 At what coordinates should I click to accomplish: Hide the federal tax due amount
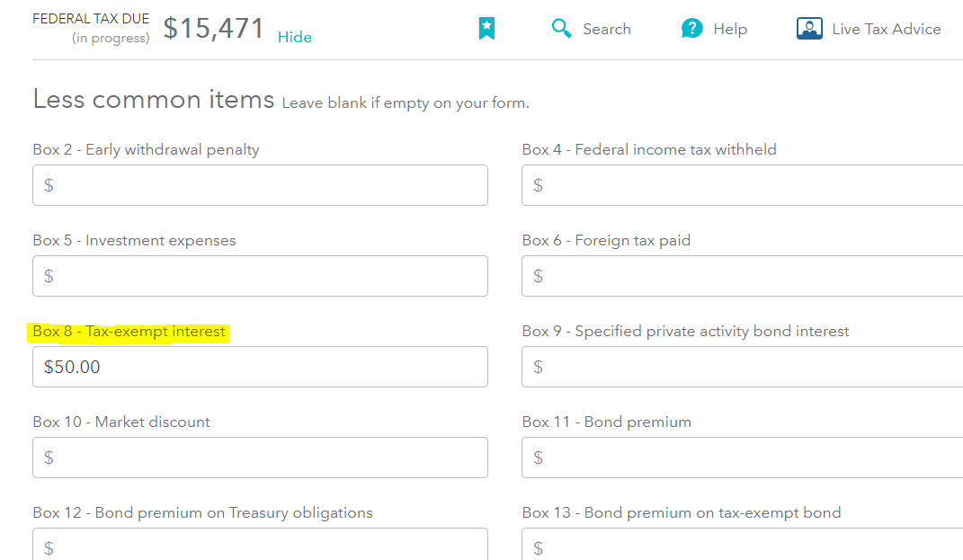point(295,37)
